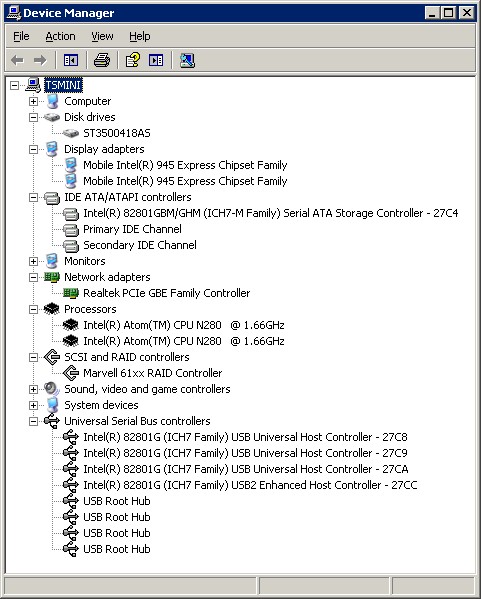The height and width of the screenshot is (599, 481).
Task: Select Marvell 61xx RAID Controller
Action: point(152,373)
